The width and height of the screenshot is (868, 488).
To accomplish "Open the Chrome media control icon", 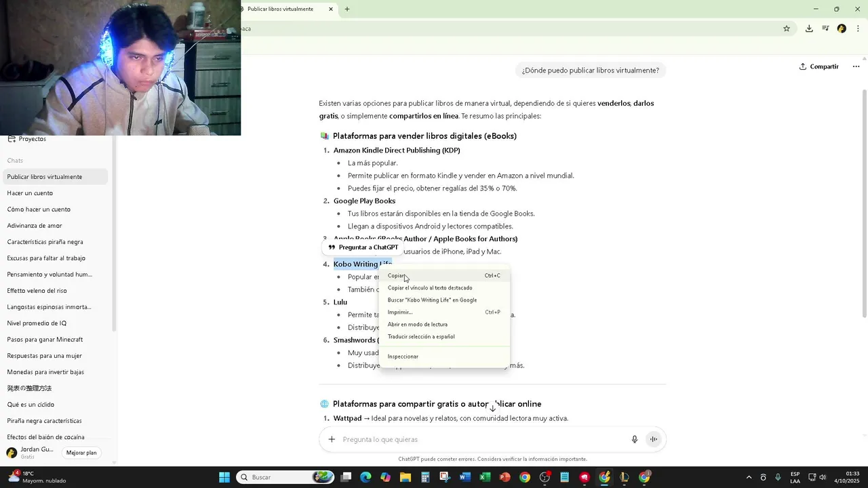I will [825, 28].
